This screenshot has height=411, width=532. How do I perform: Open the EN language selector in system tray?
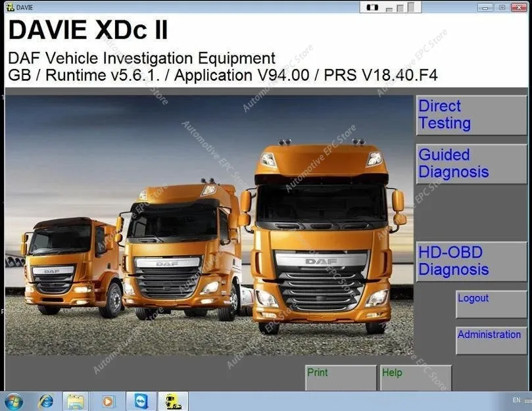(516, 400)
